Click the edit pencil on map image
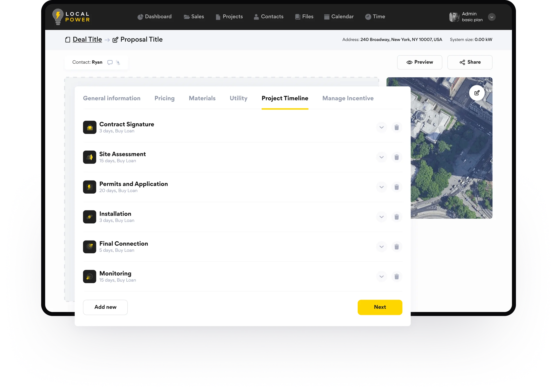The image size is (556, 392). [x=477, y=93]
